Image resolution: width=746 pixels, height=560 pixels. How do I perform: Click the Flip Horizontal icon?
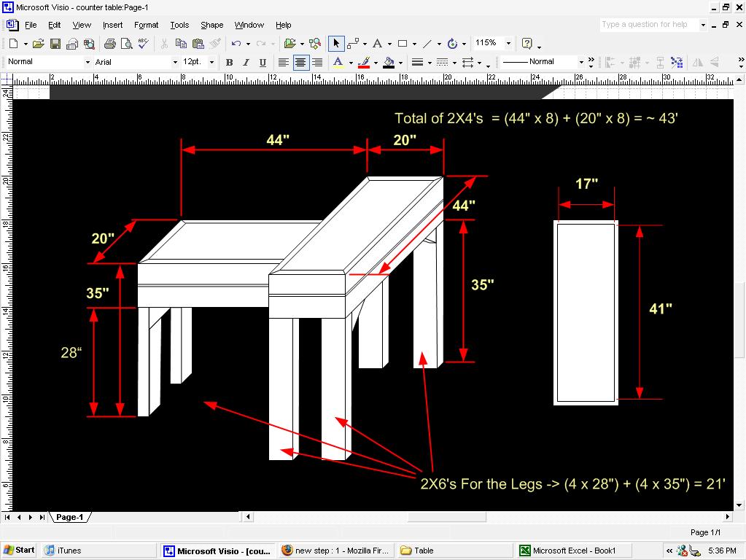(x=698, y=61)
